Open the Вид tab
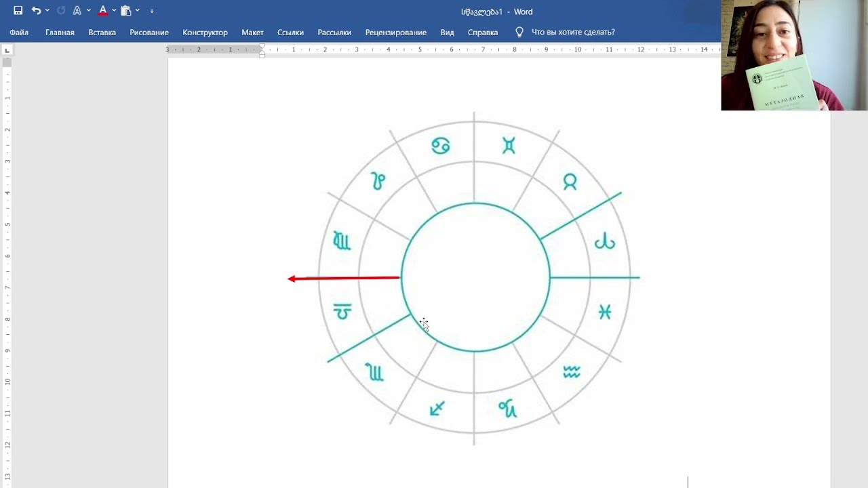This screenshot has width=868, height=488. click(447, 33)
